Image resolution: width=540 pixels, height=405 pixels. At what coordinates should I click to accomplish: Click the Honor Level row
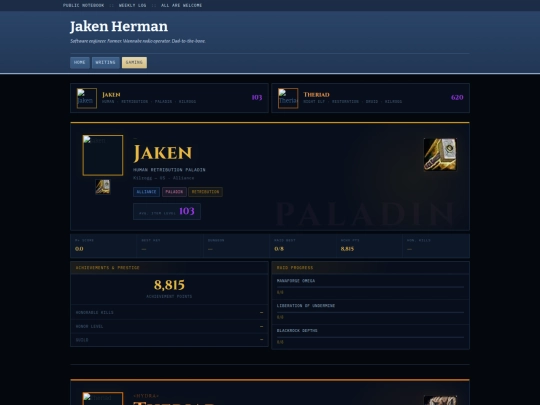169,326
